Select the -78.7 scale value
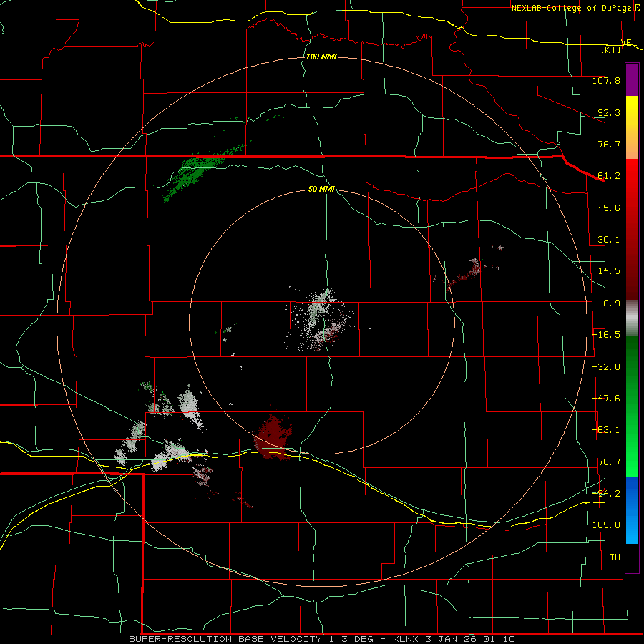 coord(606,462)
